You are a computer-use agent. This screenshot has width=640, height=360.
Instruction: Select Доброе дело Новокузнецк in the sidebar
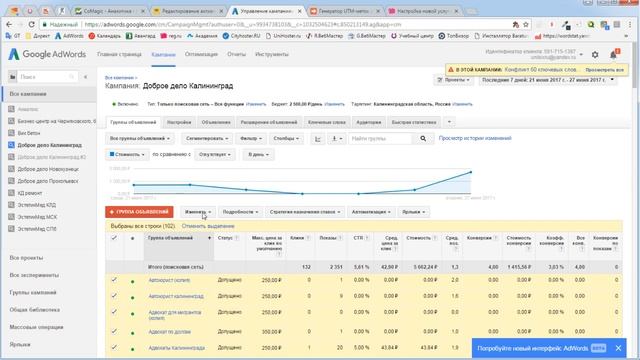pyautogui.click(x=48, y=169)
